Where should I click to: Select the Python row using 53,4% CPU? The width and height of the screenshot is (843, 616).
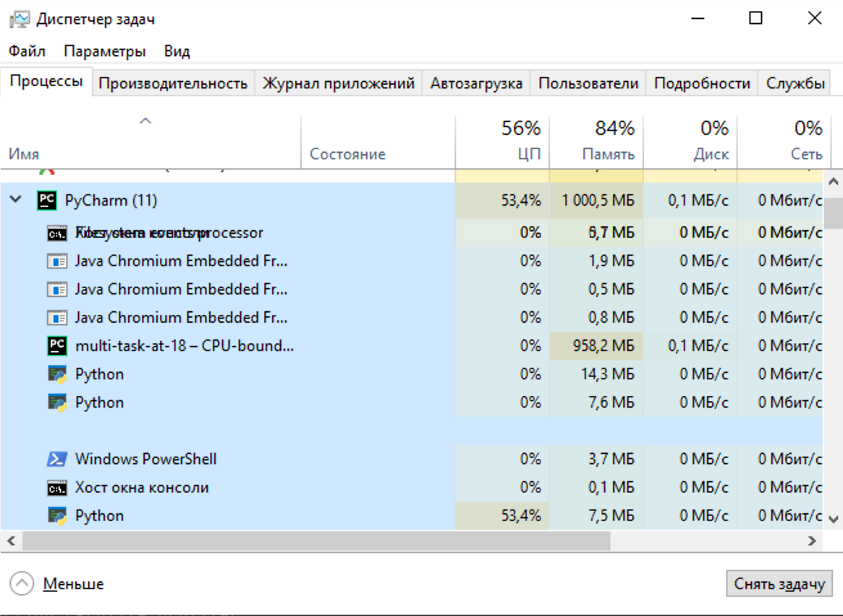[411, 515]
